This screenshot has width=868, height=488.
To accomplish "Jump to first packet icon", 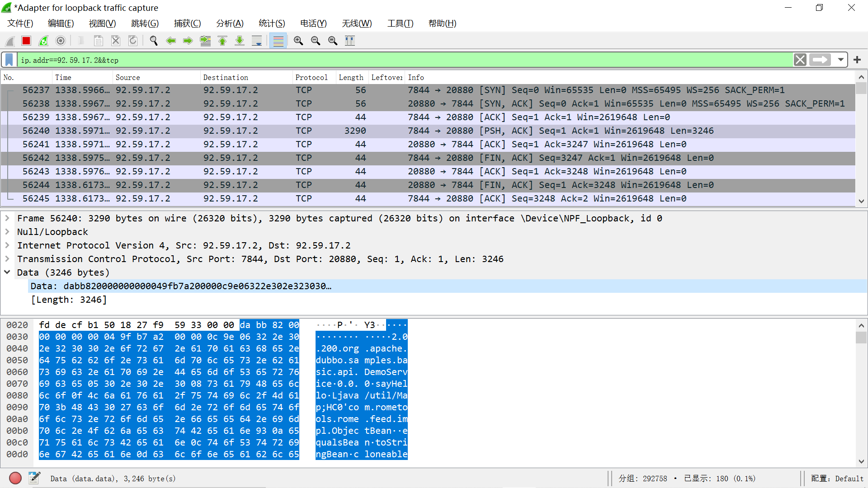I will pyautogui.click(x=222, y=41).
